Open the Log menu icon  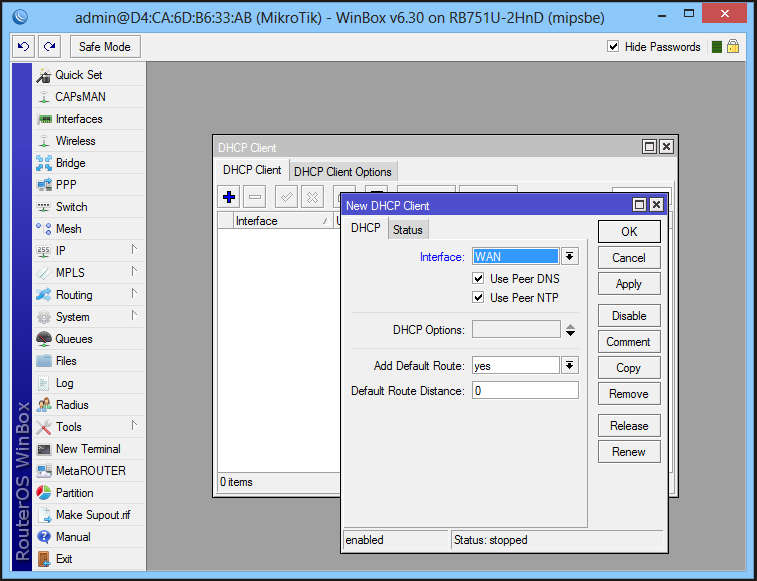point(44,383)
